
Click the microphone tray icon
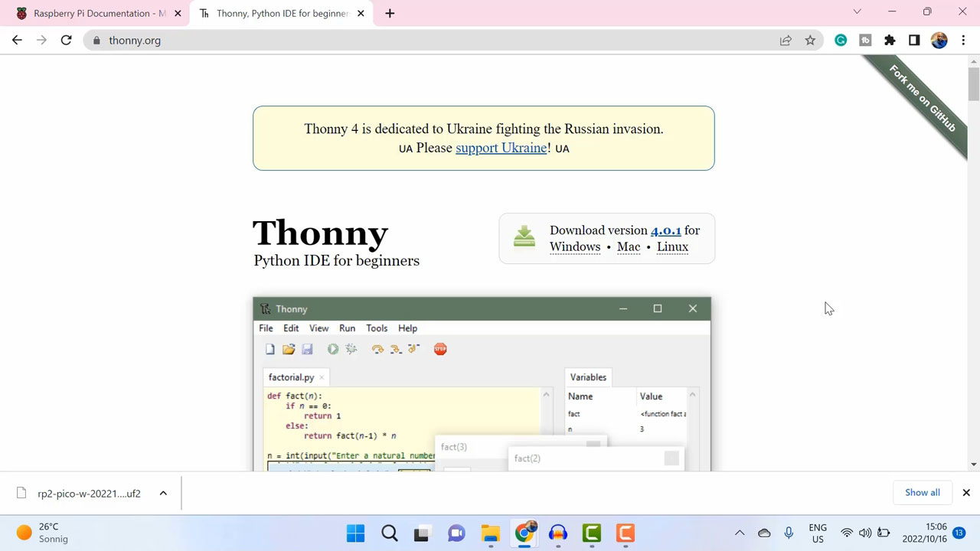[789, 533]
